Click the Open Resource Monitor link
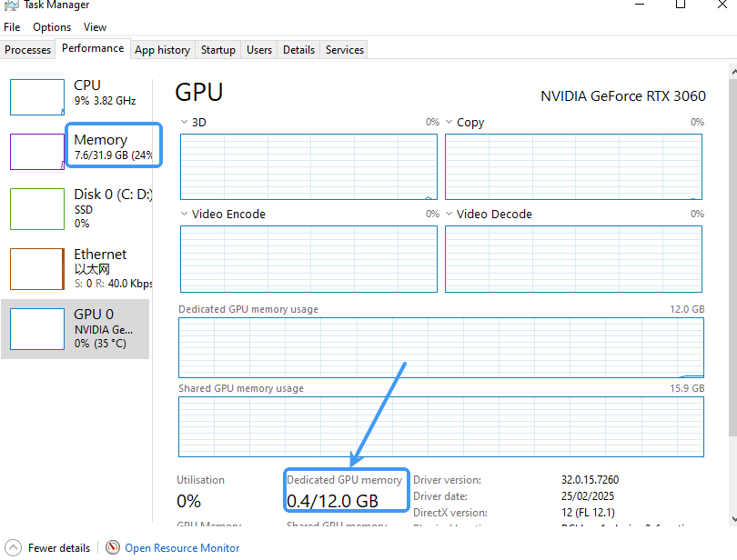Viewport: 737px width, 560px height. pos(182,548)
